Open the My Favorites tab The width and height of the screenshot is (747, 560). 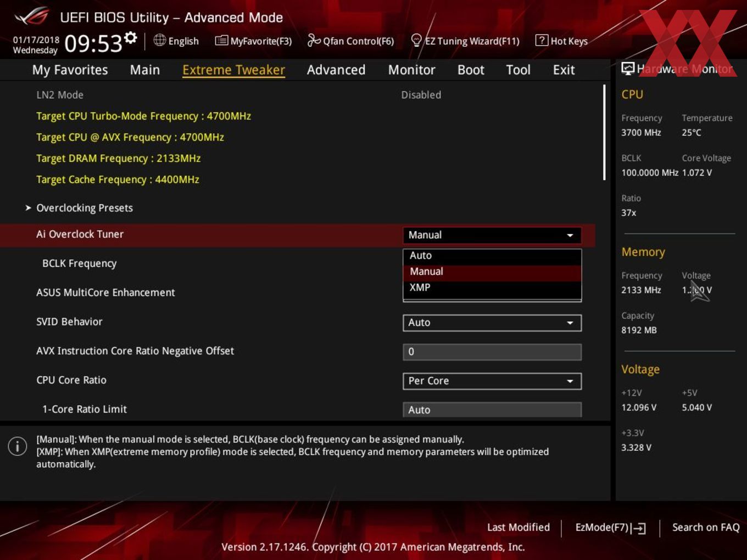point(70,70)
